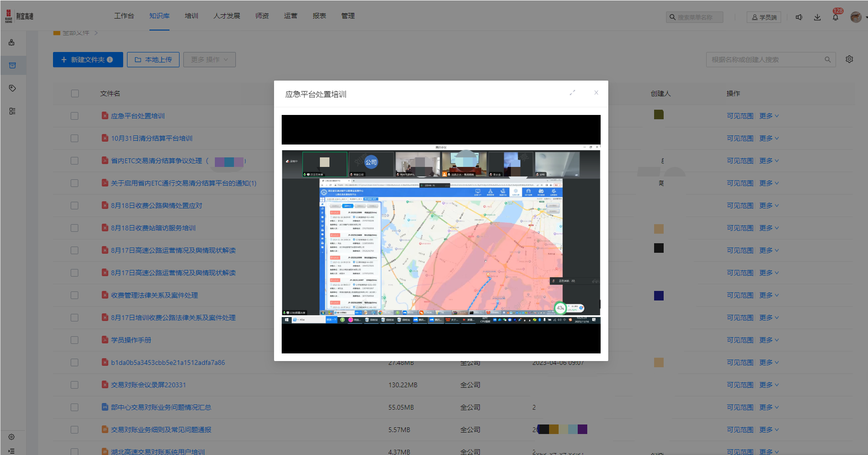The image size is (868, 455).
Task: Open the 报表 menu tab
Action: [x=319, y=16]
